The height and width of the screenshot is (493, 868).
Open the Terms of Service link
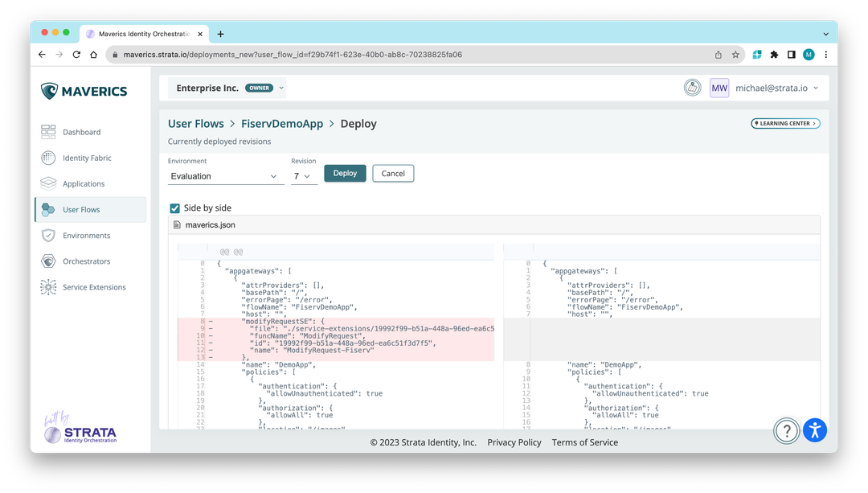click(584, 442)
